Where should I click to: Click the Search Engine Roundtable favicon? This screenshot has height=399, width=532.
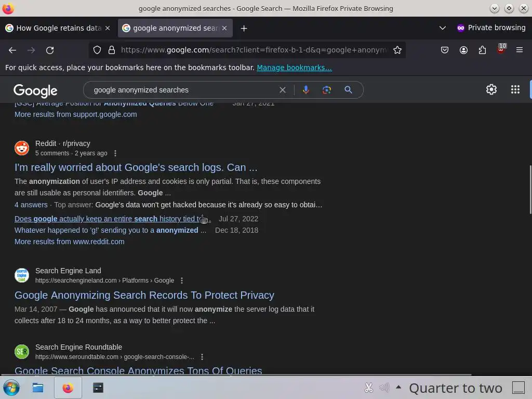tap(22, 352)
